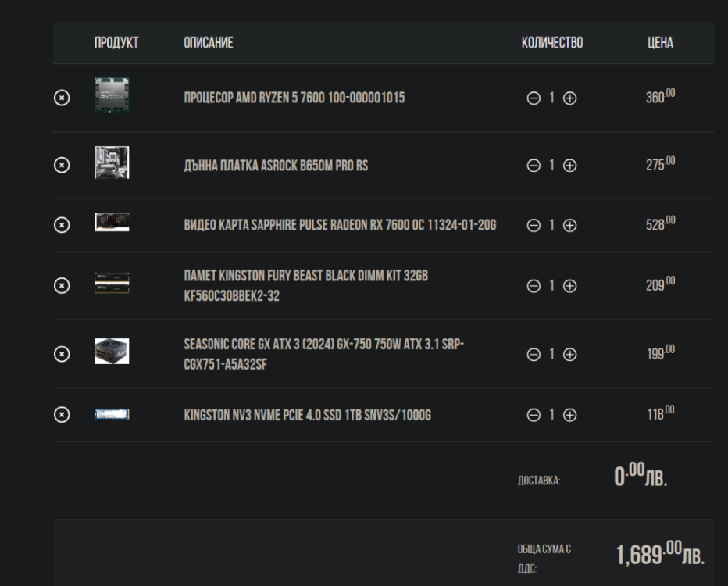The image size is (728, 586).
Task: Click the Доставка label
Action: coord(539,481)
